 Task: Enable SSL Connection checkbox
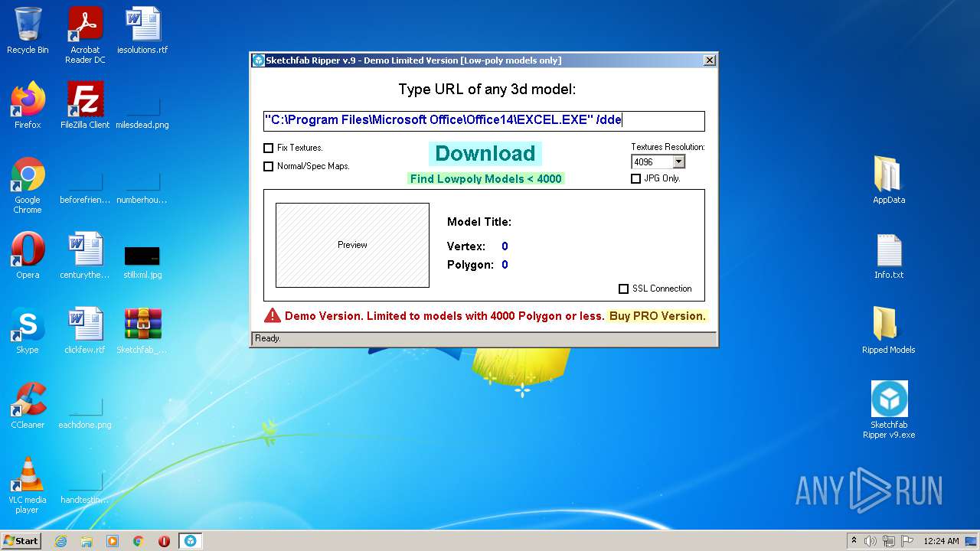[623, 289]
